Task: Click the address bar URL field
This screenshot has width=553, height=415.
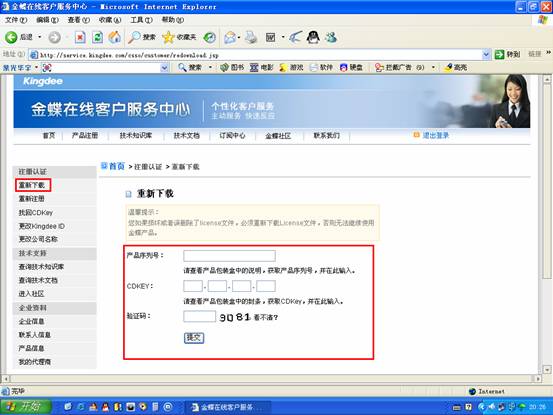Action: click(256, 55)
